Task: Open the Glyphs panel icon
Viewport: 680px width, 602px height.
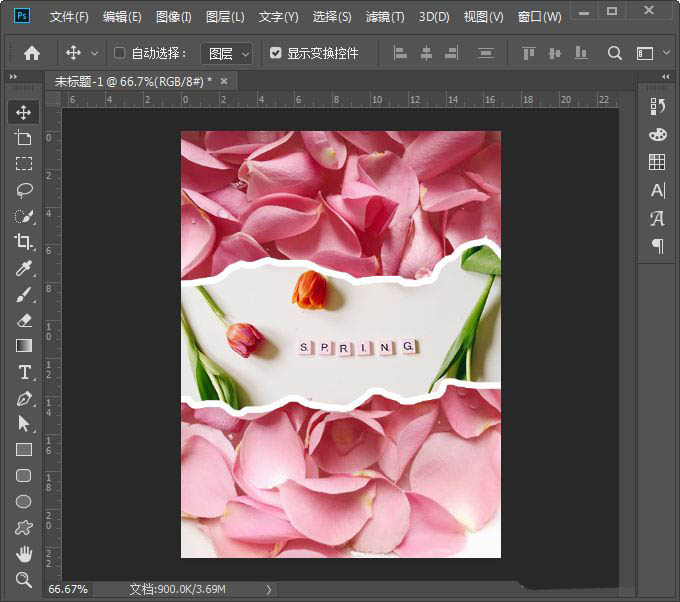Action: coord(657,218)
